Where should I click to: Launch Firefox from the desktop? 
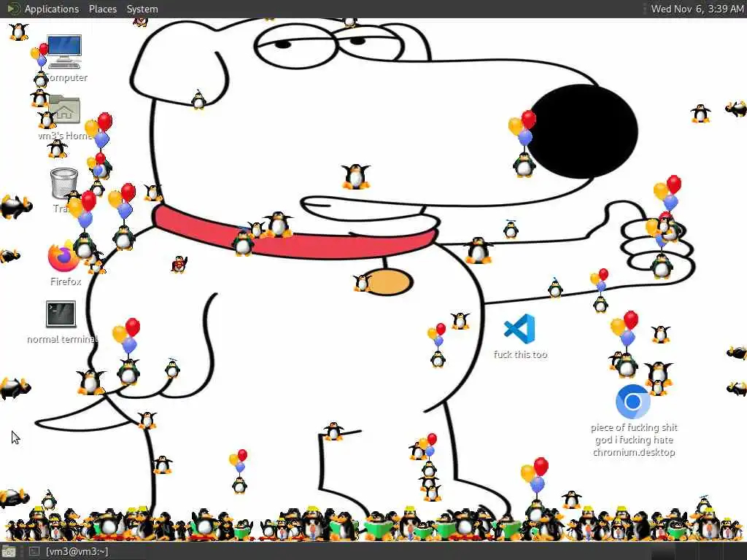point(63,256)
